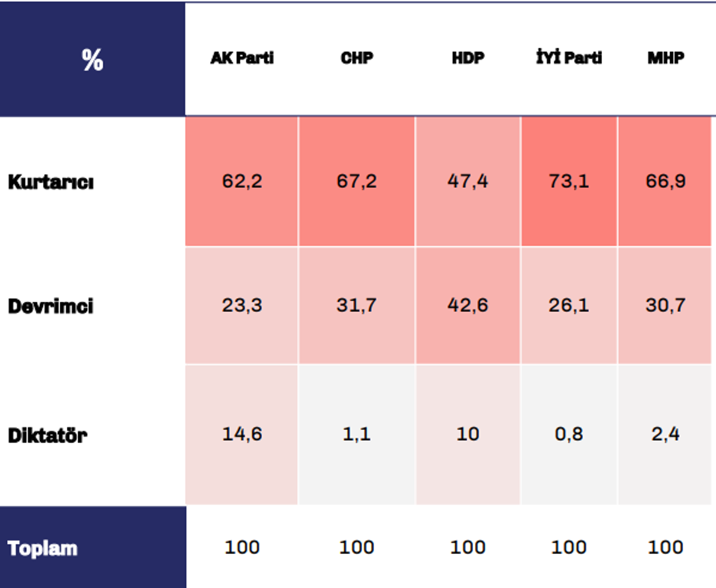Select the 47,4 HDP cell
Screen dimensions: 716x588
click(468, 181)
